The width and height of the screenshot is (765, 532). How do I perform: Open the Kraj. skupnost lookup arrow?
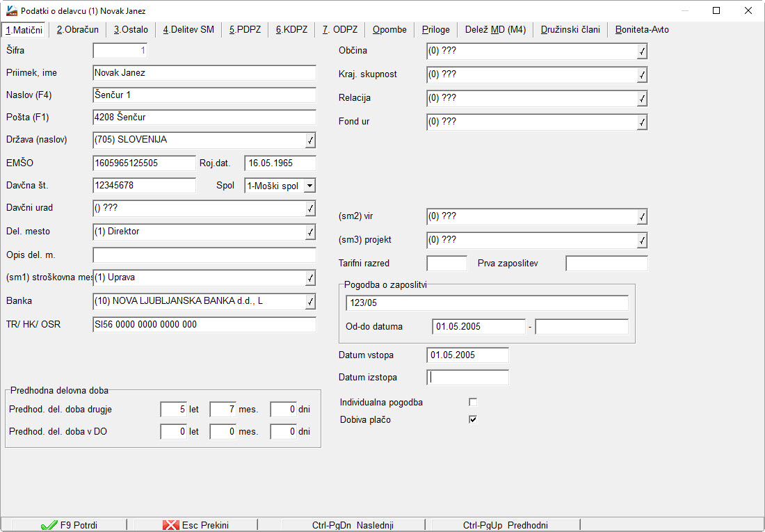point(642,75)
